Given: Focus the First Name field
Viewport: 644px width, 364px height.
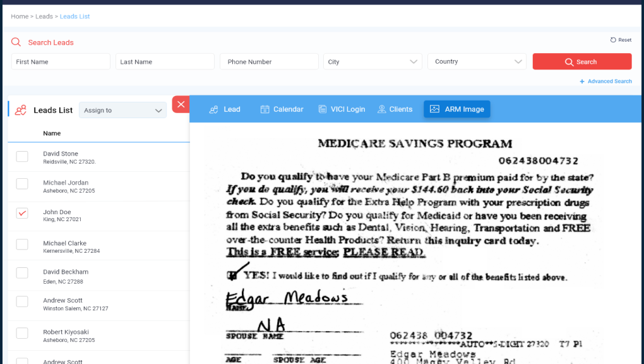Looking at the screenshot, I should (61, 62).
